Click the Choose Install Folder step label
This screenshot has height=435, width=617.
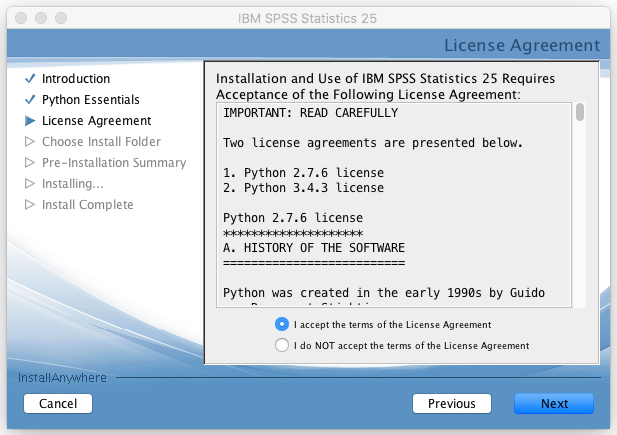point(102,141)
